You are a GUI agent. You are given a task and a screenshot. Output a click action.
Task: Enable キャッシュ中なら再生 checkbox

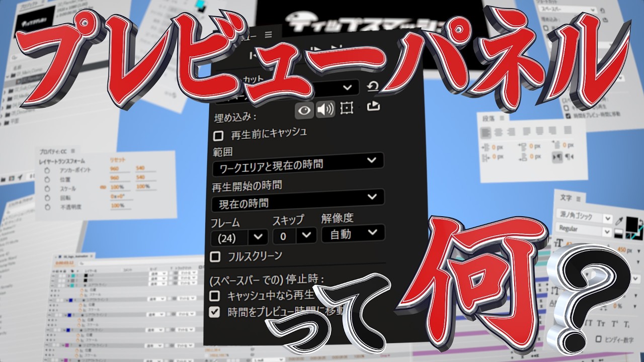pos(215,296)
